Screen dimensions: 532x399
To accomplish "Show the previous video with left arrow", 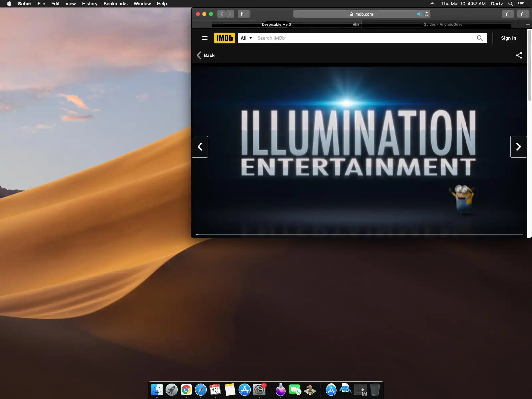I will (x=200, y=147).
